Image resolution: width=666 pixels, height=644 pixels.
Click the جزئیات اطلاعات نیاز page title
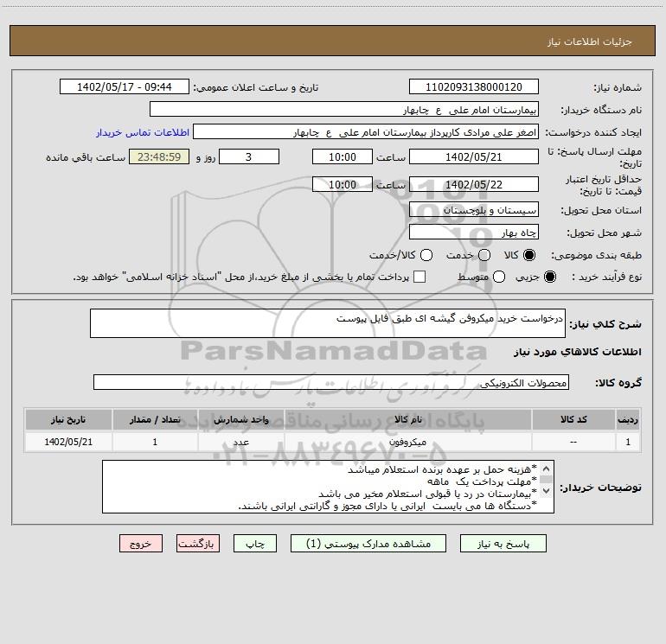pyautogui.click(x=589, y=41)
